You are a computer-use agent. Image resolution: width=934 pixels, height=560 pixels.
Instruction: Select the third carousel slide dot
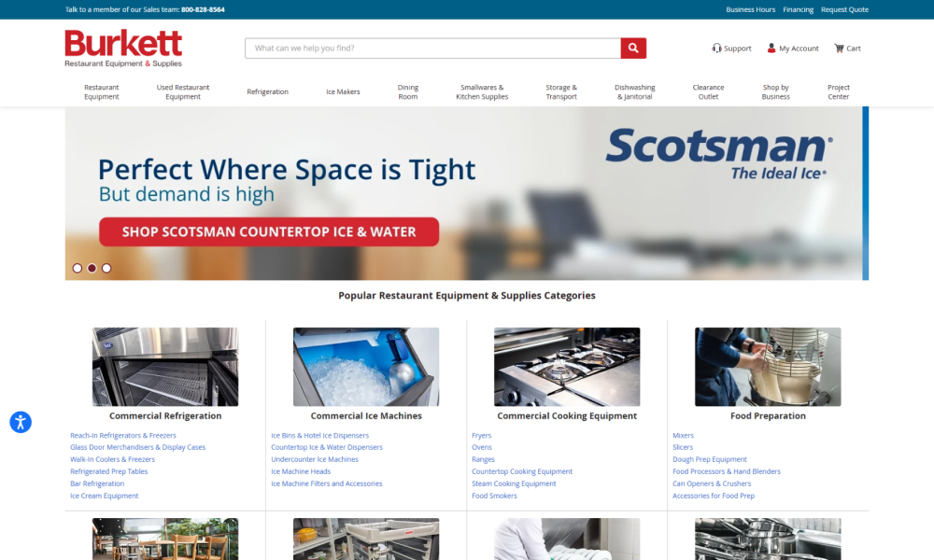pyautogui.click(x=106, y=268)
